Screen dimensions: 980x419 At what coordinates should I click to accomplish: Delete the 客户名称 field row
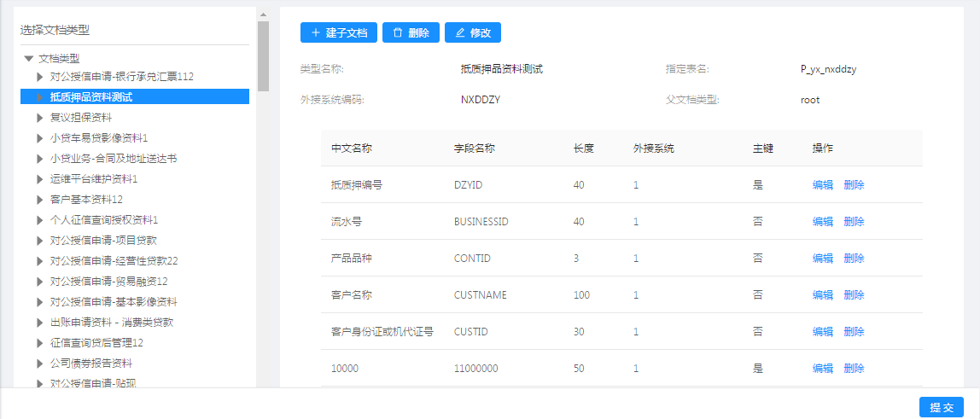click(x=854, y=294)
